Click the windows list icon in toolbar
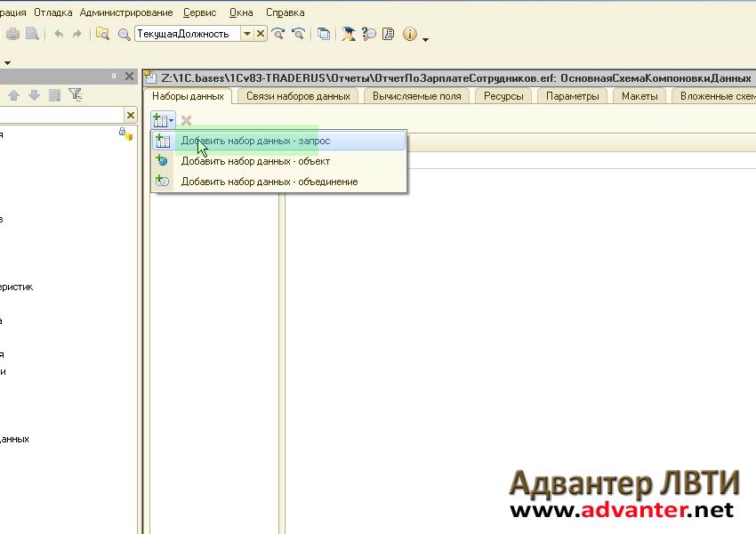This screenshot has width=756, height=534. coord(324,34)
